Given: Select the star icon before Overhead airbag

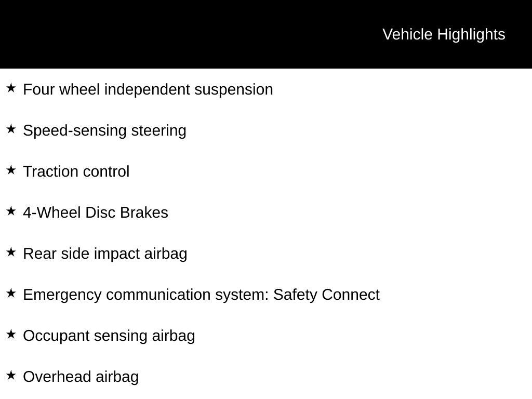Looking at the screenshot, I should [11, 376].
